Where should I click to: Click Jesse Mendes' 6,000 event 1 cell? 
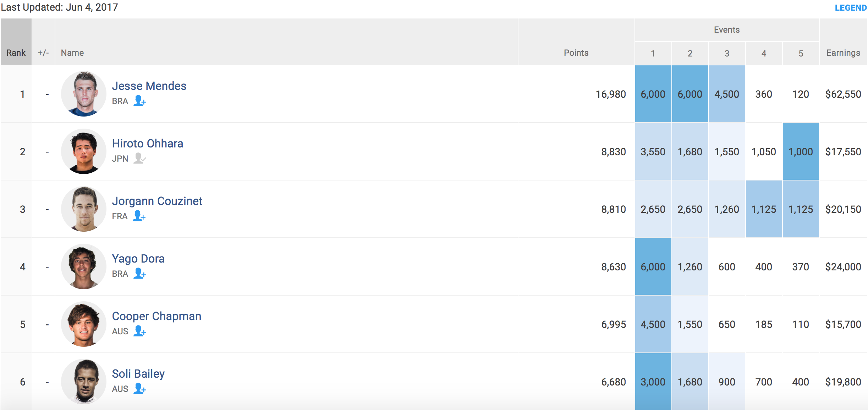click(x=653, y=94)
